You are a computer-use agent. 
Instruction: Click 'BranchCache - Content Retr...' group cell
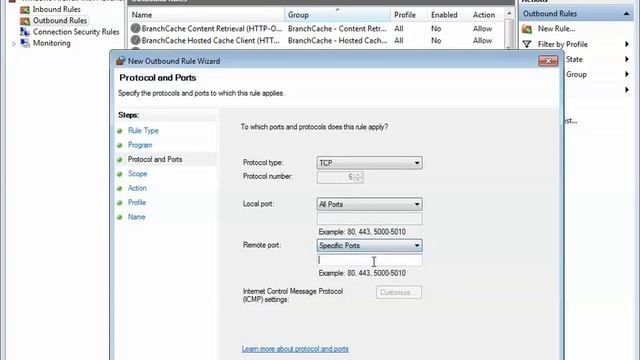(337, 29)
